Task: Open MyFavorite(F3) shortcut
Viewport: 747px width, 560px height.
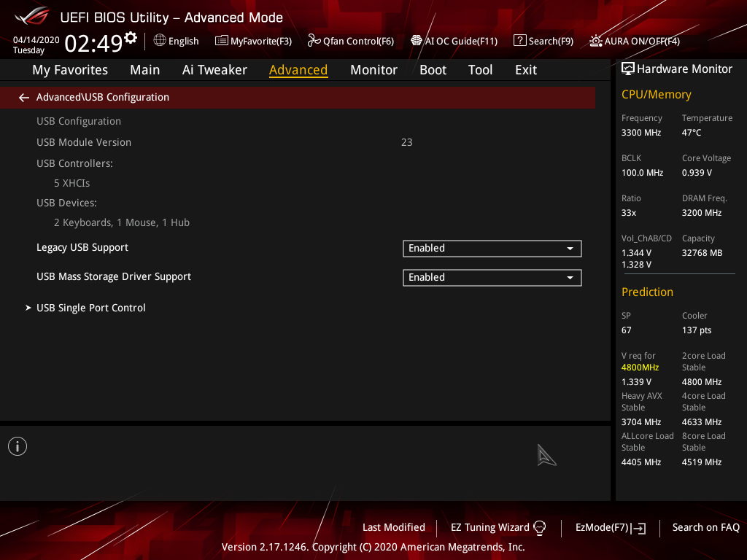Action: (x=253, y=41)
